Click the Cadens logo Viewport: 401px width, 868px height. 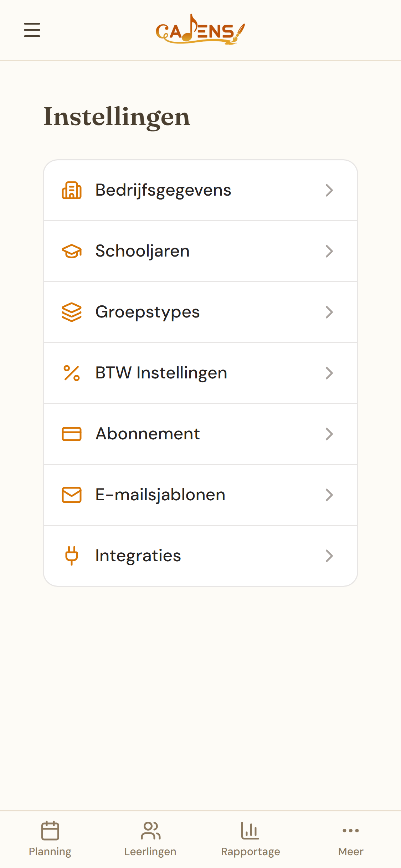(x=200, y=30)
